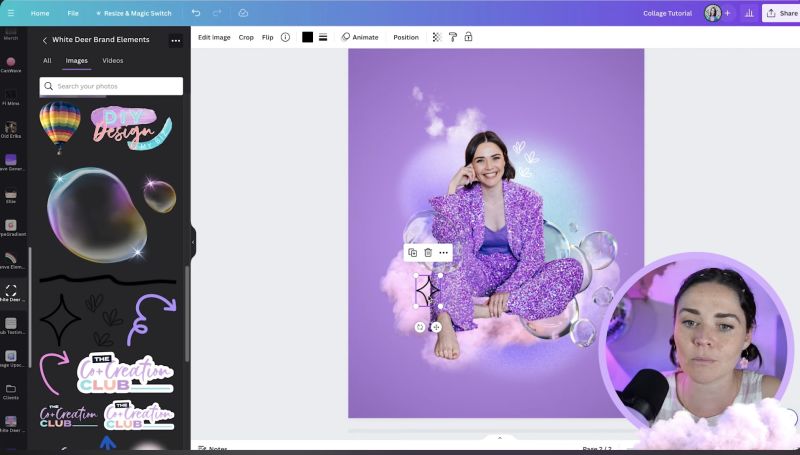Click the Search your photos field

pos(111,86)
